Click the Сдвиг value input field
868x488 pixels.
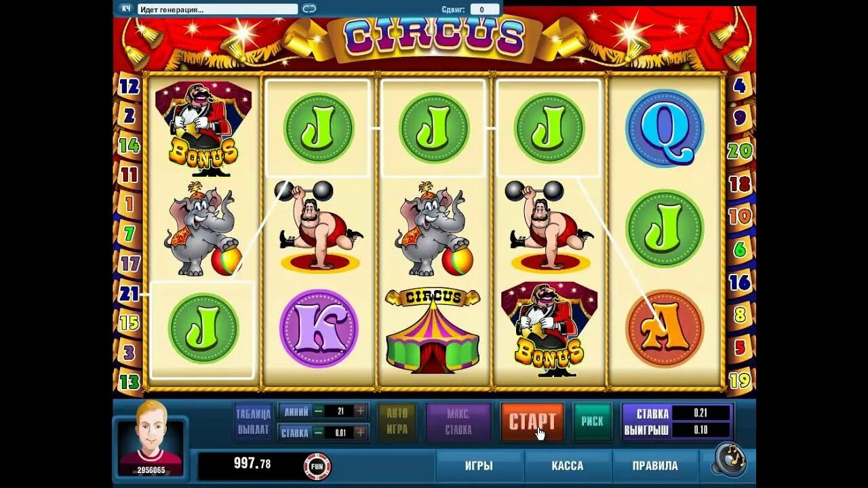click(x=482, y=9)
